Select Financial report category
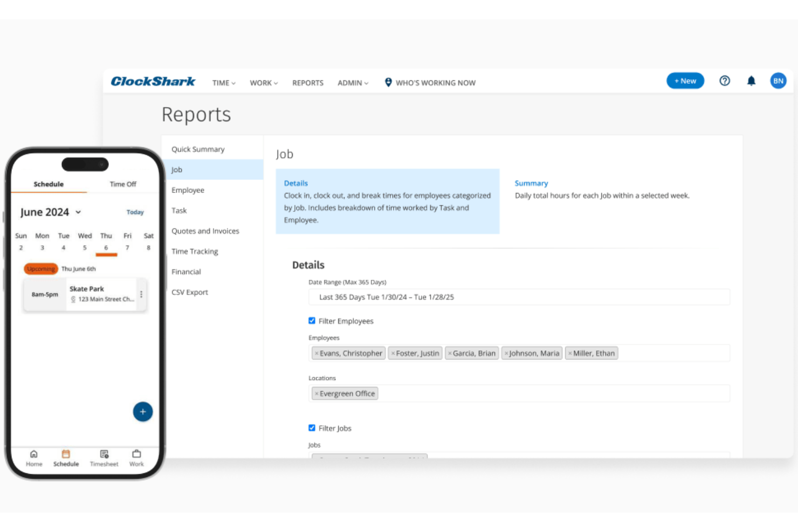 tap(186, 272)
